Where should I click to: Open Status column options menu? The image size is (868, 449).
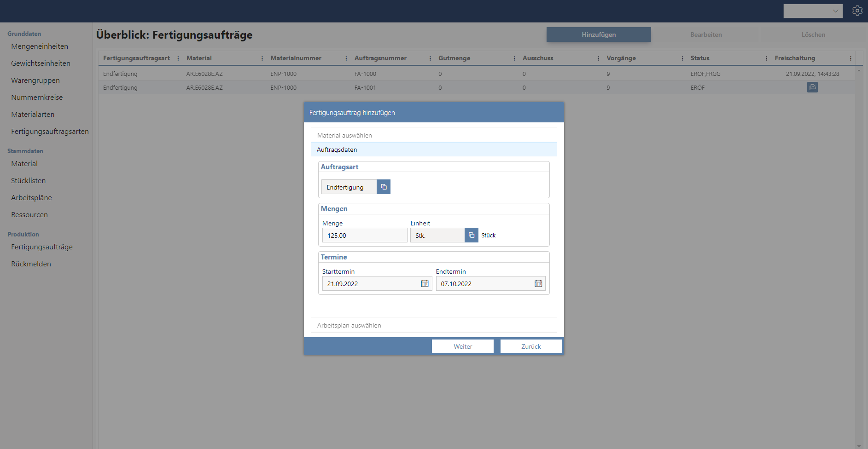[766, 58]
